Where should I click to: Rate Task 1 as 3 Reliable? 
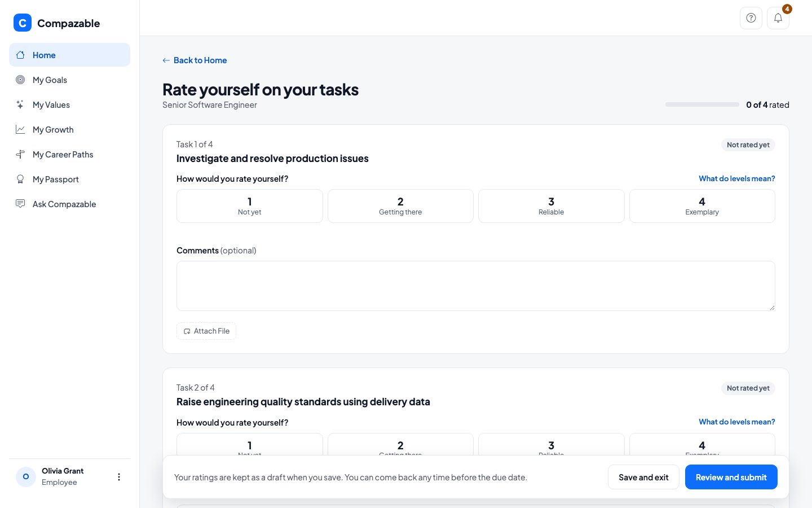click(x=551, y=206)
